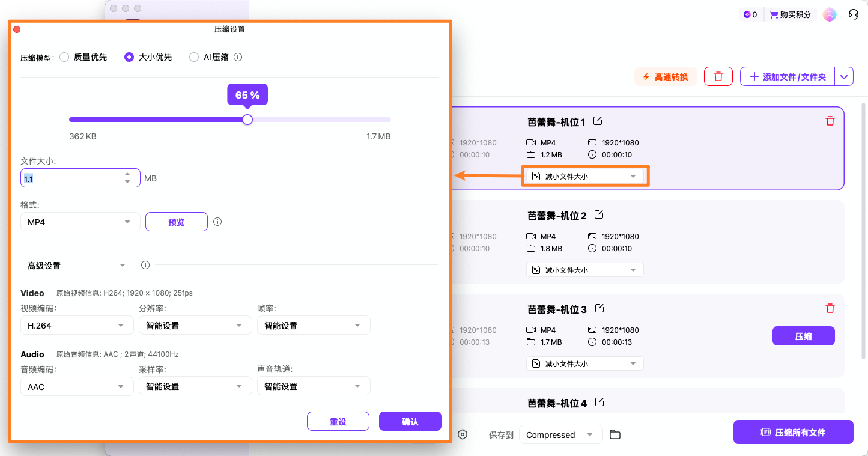Open the user account avatar
Image resolution: width=868 pixels, height=456 pixels.
point(830,14)
